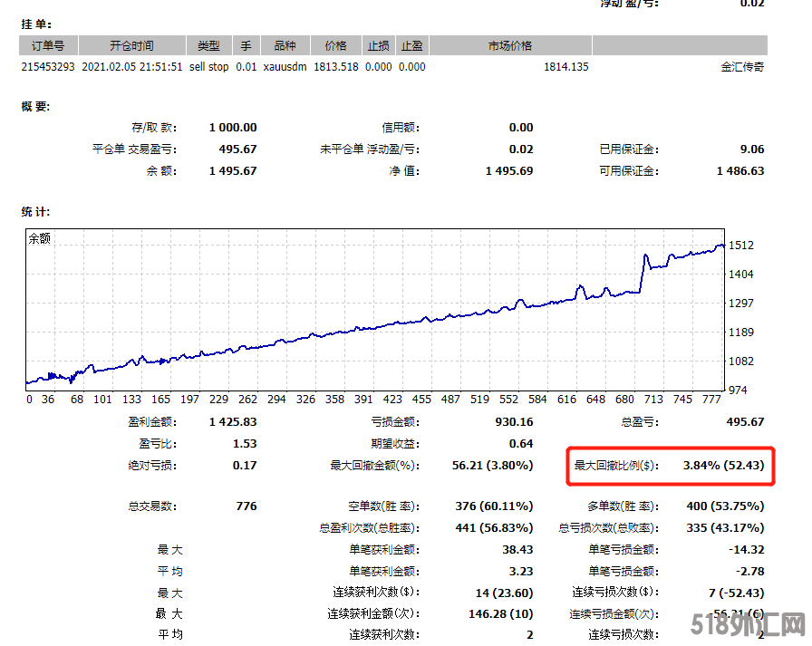
Task: Click the 开仓时间 column header
Action: [x=131, y=45]
